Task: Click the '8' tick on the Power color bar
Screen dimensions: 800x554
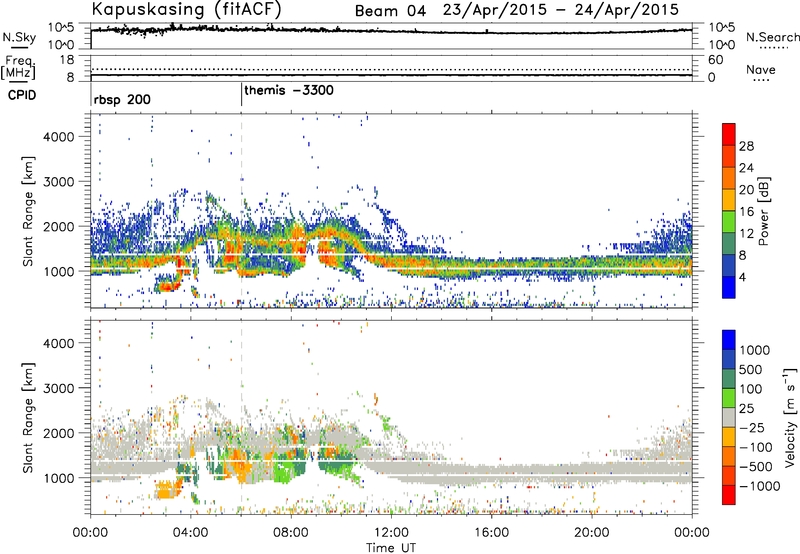Action: [x=743, y=255]
